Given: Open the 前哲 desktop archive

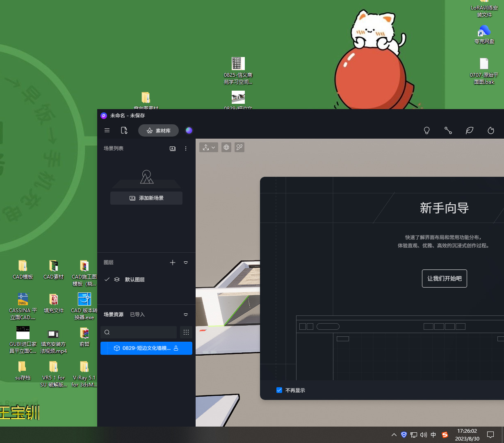Looking at the screenshot, I should (84, 337).
